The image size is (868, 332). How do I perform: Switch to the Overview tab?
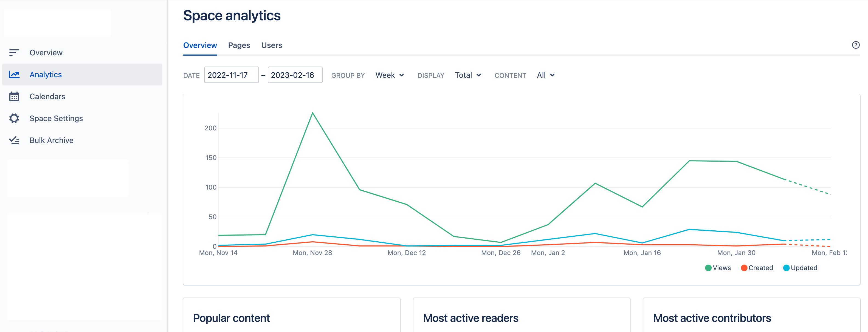200,45
